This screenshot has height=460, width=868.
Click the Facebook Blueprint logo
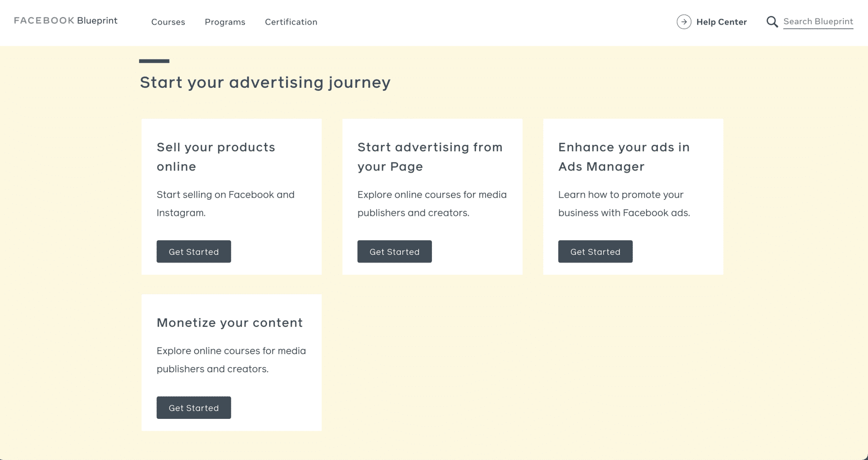coord(66,20)
